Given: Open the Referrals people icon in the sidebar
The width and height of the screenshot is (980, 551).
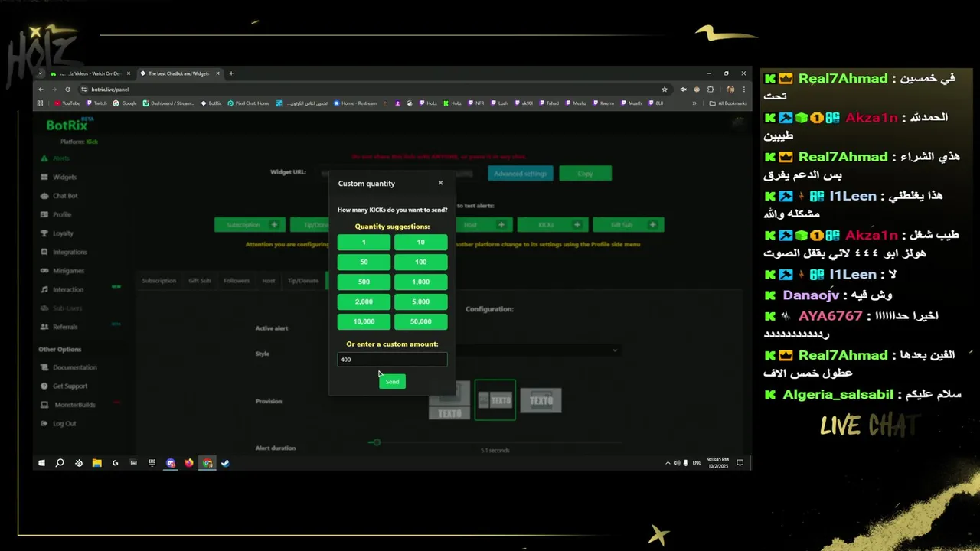Looking at the screenshot, I should click(x=44, y=327).
